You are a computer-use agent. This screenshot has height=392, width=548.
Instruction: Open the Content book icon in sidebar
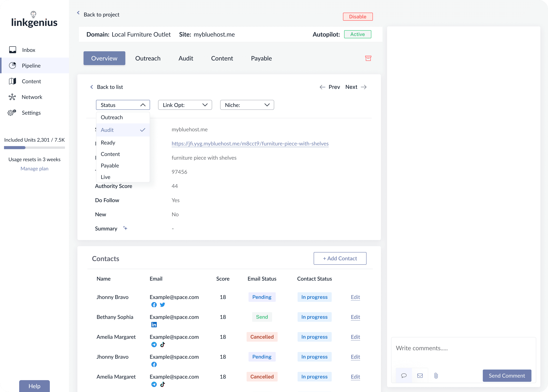point(13,81)
